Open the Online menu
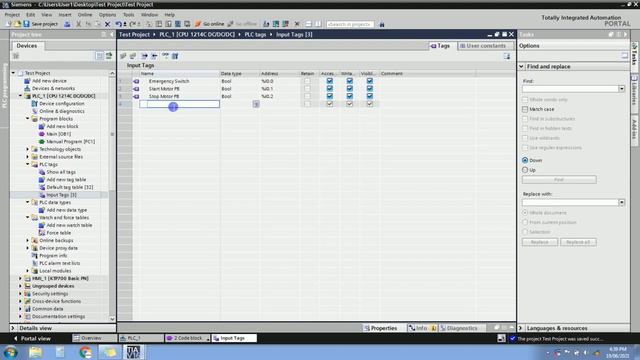Viewport: 640px width, 360px height. pos(85,15)
